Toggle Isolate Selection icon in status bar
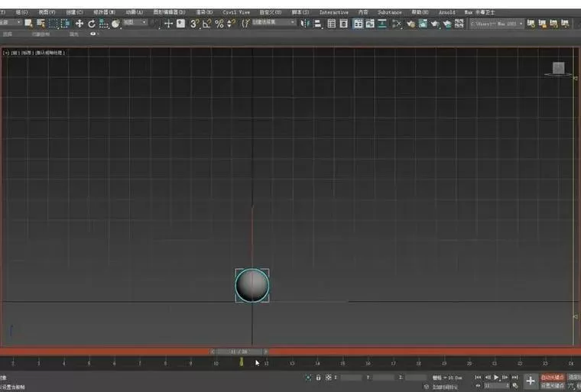581x392 pixels. click(308, 377)
